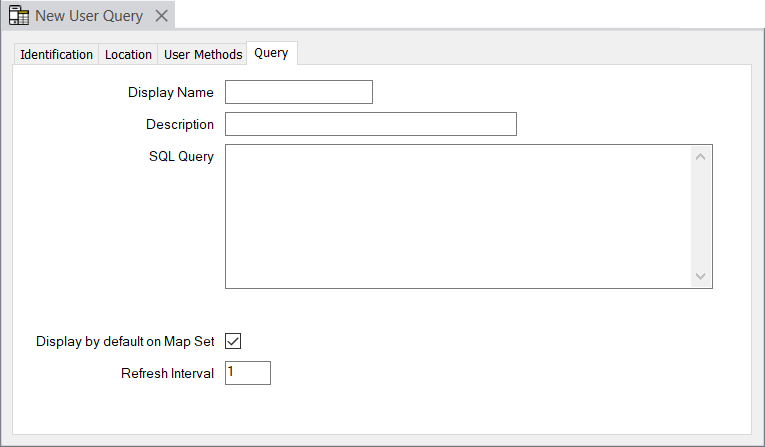Open the Location tab
The image size is (765, 447).
[128, 54]
